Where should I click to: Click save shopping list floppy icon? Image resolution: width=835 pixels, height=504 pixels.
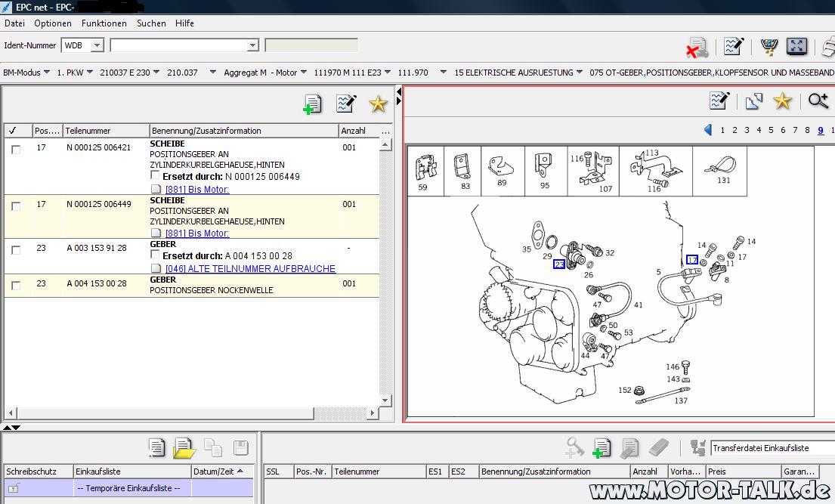[x=241, y=447]
